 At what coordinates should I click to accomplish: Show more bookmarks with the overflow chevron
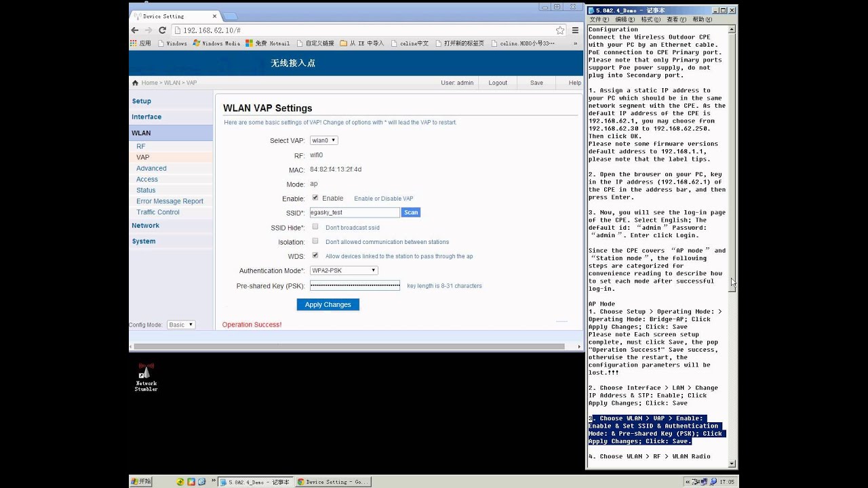[576, 43]
